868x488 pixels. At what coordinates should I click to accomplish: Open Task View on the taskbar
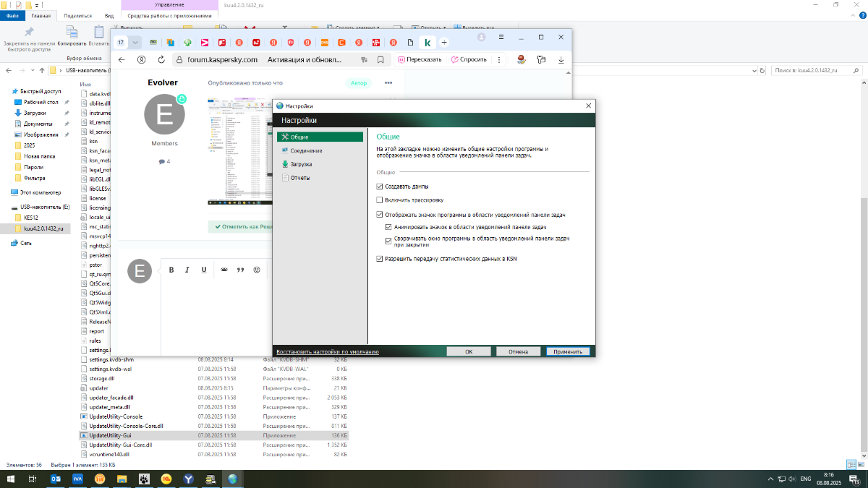33,479
